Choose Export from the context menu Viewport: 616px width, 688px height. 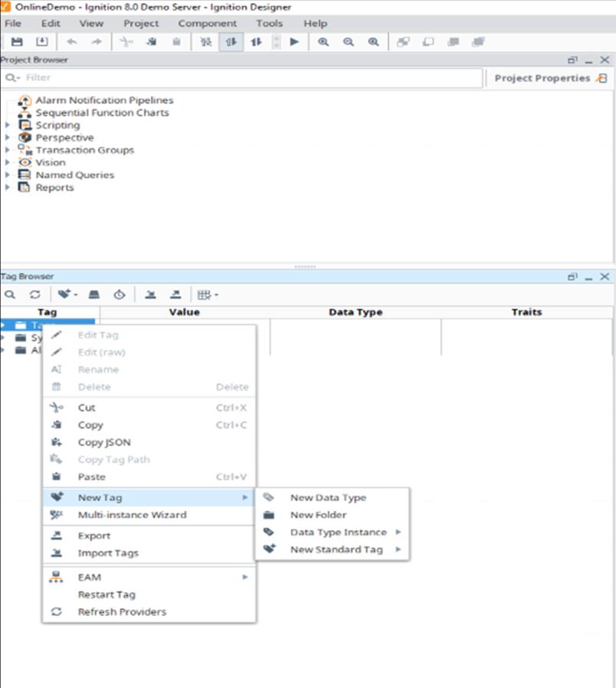(149, 536)
